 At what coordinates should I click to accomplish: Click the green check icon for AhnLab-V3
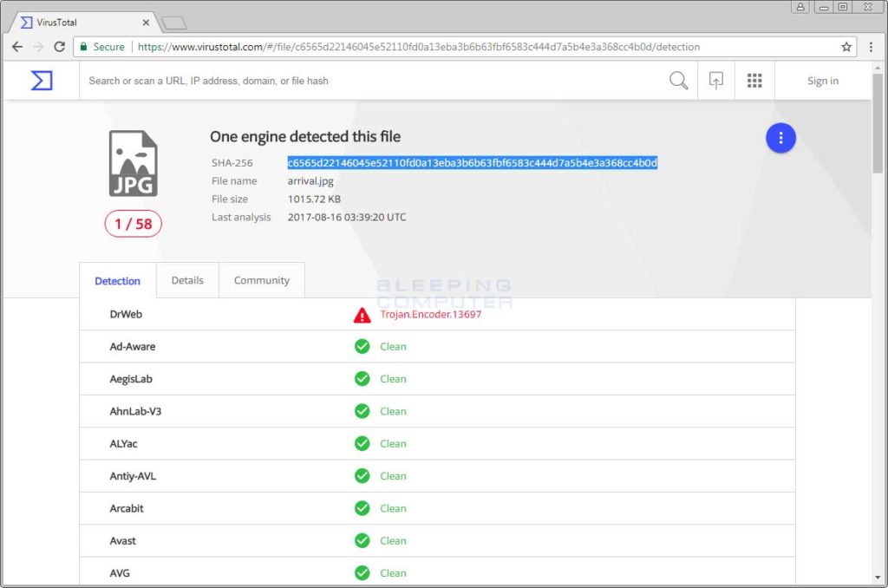click(362, 411)
